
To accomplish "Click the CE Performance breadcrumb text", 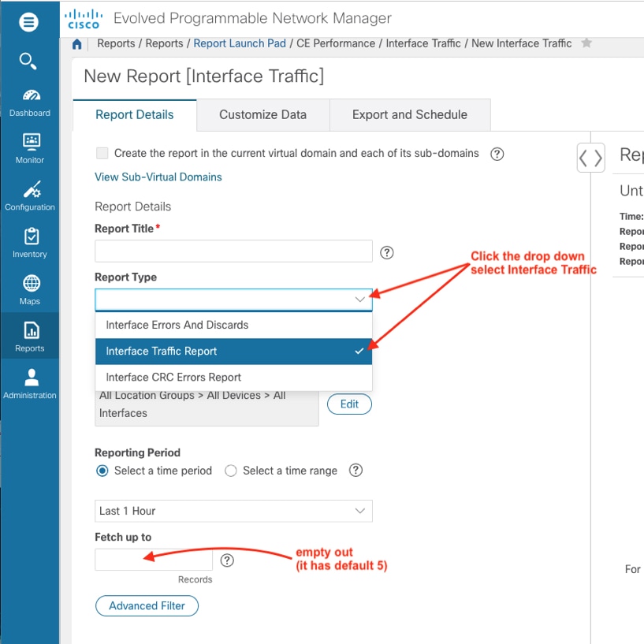I will (x=336, y=43).
